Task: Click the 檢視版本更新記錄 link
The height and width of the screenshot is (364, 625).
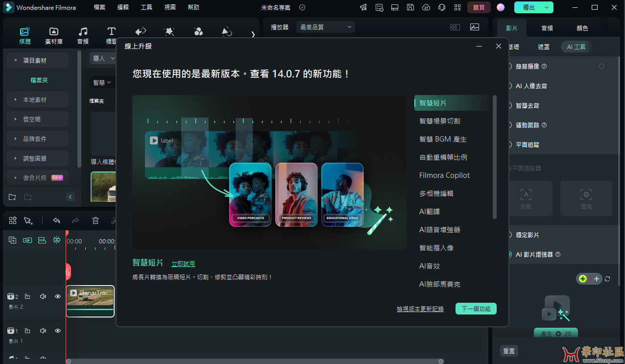Action: pyautogui.click(x=420, y=309)
